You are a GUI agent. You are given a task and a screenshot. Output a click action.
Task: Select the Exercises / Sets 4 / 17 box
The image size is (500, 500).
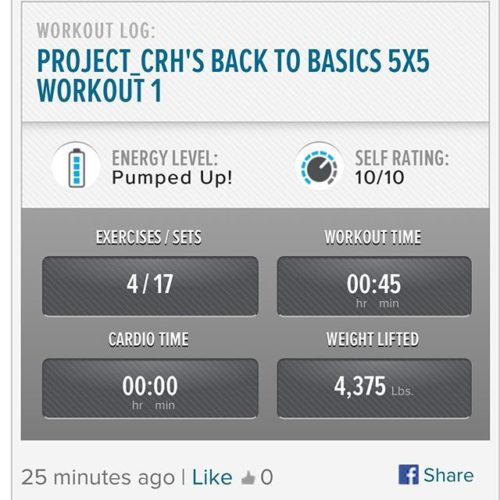[x=150, y=286]
